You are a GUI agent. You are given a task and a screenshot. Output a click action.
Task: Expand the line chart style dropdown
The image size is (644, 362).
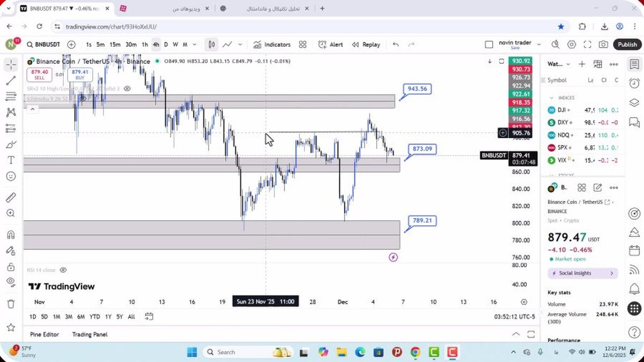tap(240, 45)
